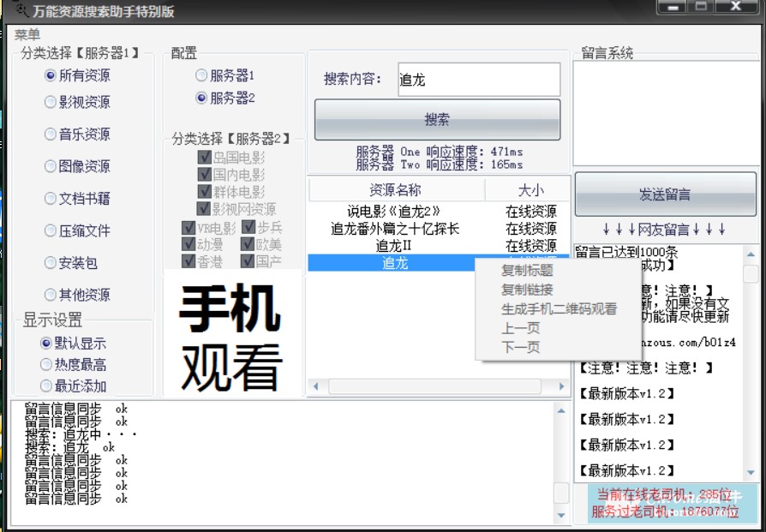Click the 网友留言 scrollbar thumb

click(751, 273)
